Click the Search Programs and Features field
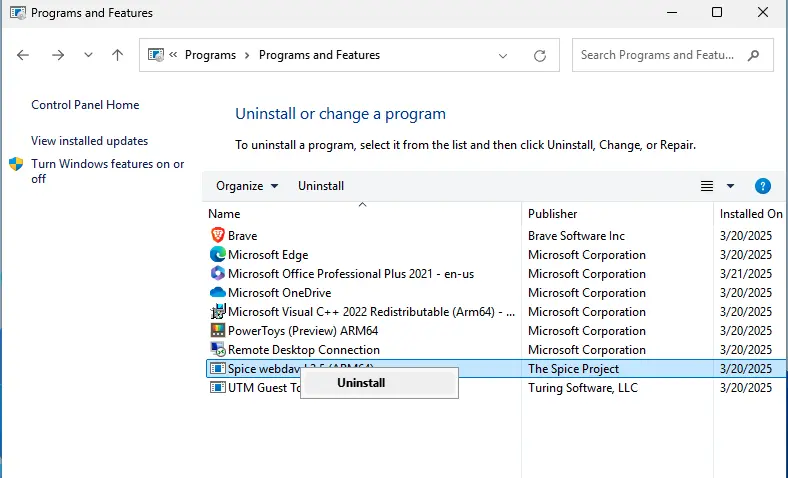Image resolution: width=788 pixels, height=478 pixels. point(658,56)
